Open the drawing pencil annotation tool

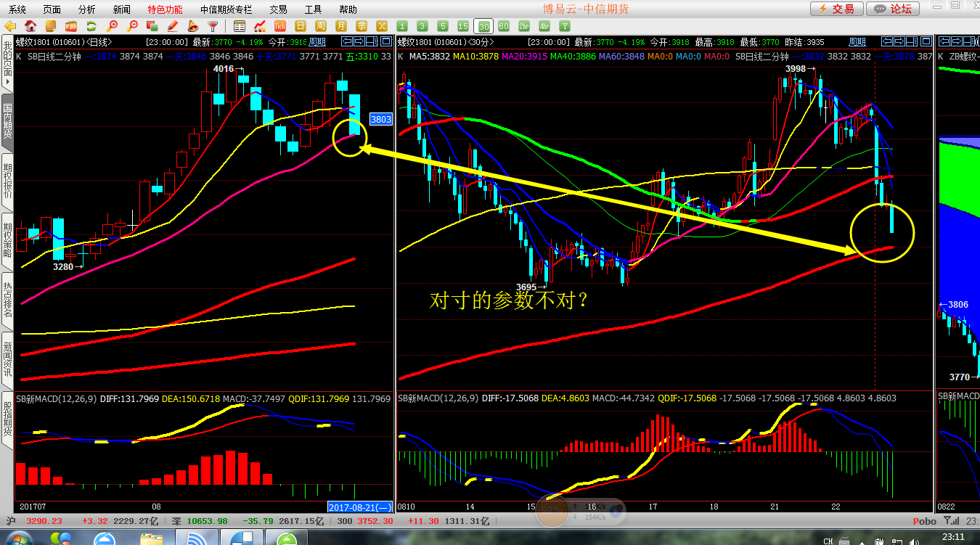pyautogui.click(x=171, y=25)
